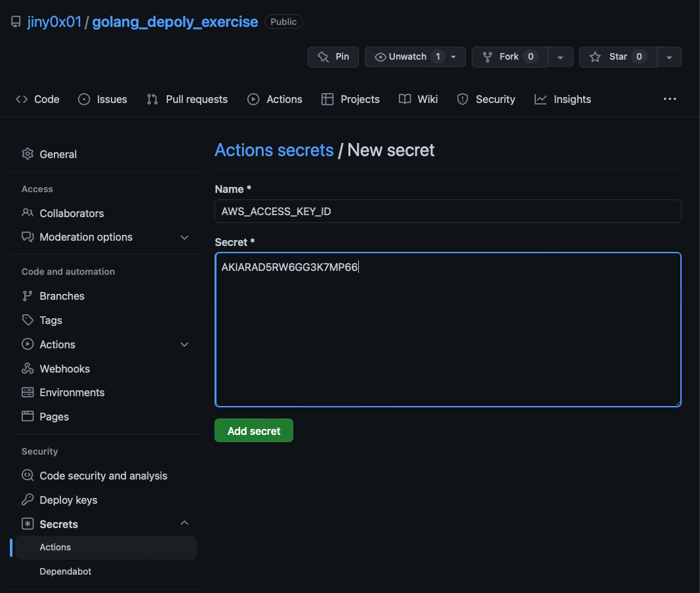Open the Wiki tab
700x593 pixels.
[419, 99]
